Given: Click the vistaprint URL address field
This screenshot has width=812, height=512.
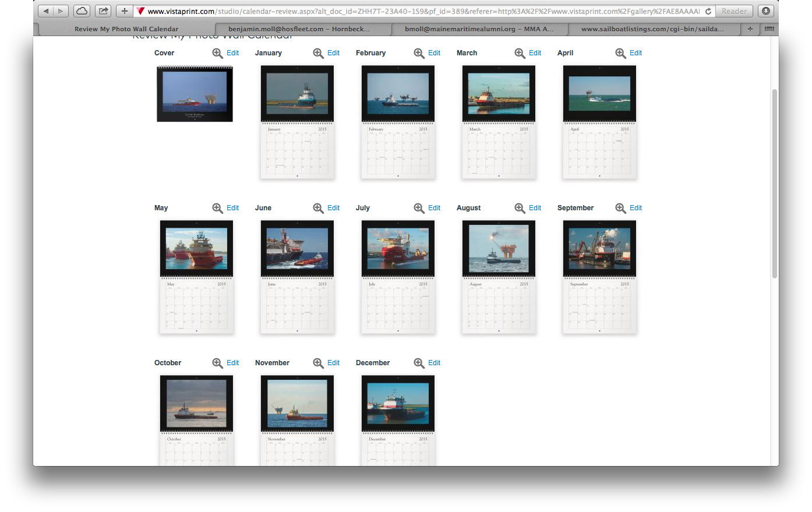Looking at the screenshot, I should (x=423, y=11).
